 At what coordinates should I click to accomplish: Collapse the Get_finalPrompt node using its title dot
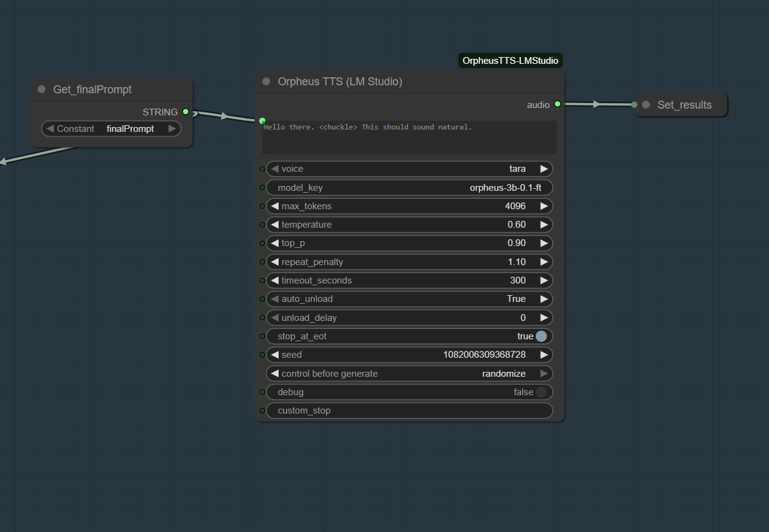(41, 89)
